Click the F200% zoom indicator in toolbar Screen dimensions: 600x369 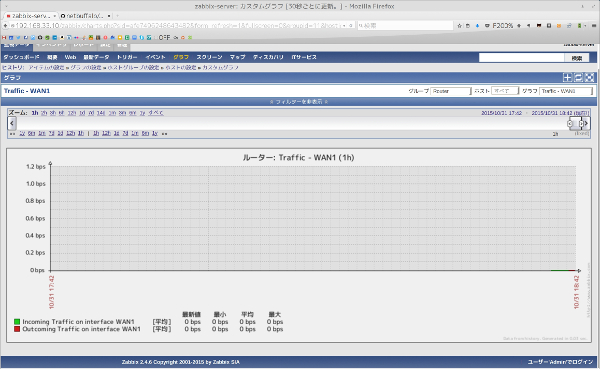point(502,26)
